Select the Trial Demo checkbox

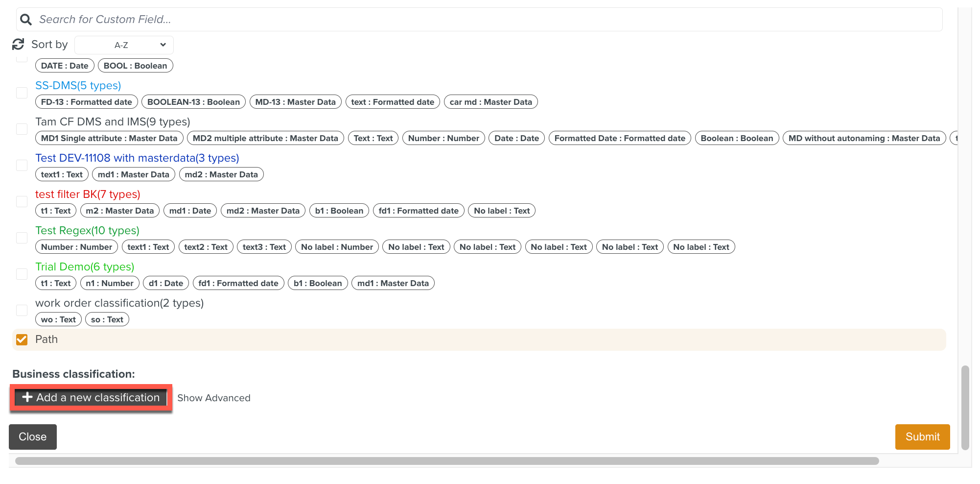22,274
